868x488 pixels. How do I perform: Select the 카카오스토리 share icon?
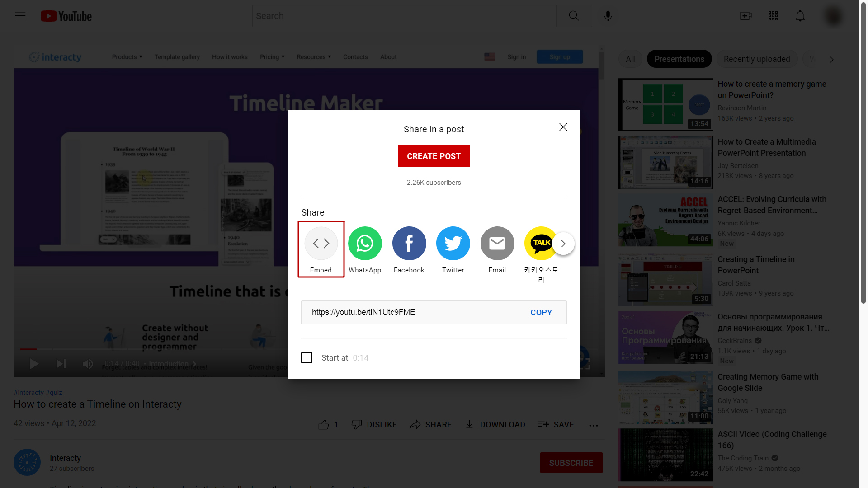(541, 243)
